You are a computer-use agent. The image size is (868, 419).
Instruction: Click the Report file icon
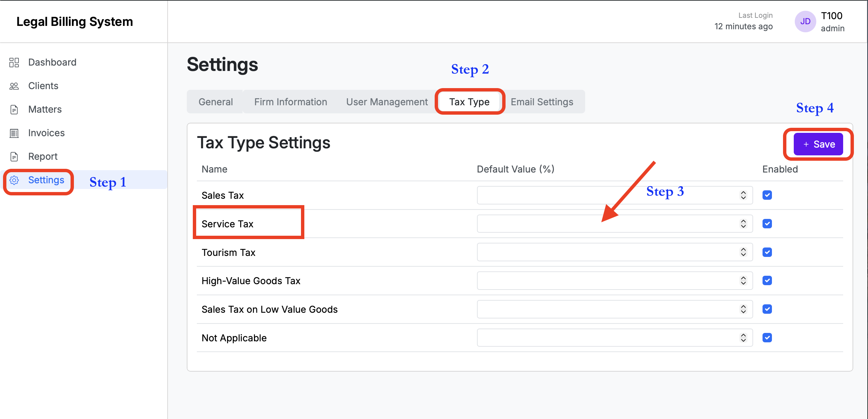point(14,157)
